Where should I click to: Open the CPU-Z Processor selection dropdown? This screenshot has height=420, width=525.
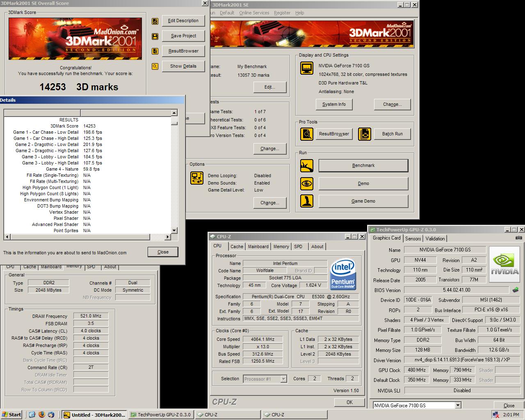coord(283,379)
